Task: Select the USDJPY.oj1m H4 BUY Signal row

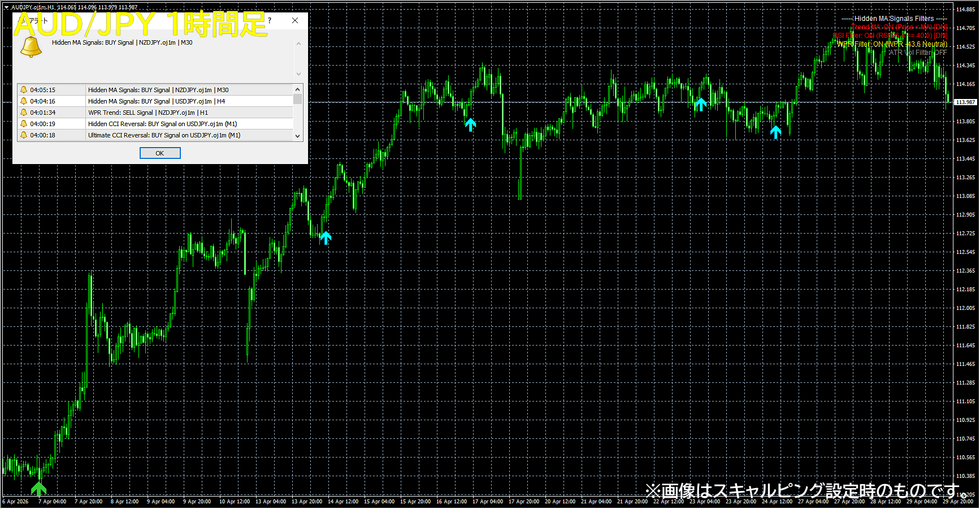Action: [x=156, y=101]
